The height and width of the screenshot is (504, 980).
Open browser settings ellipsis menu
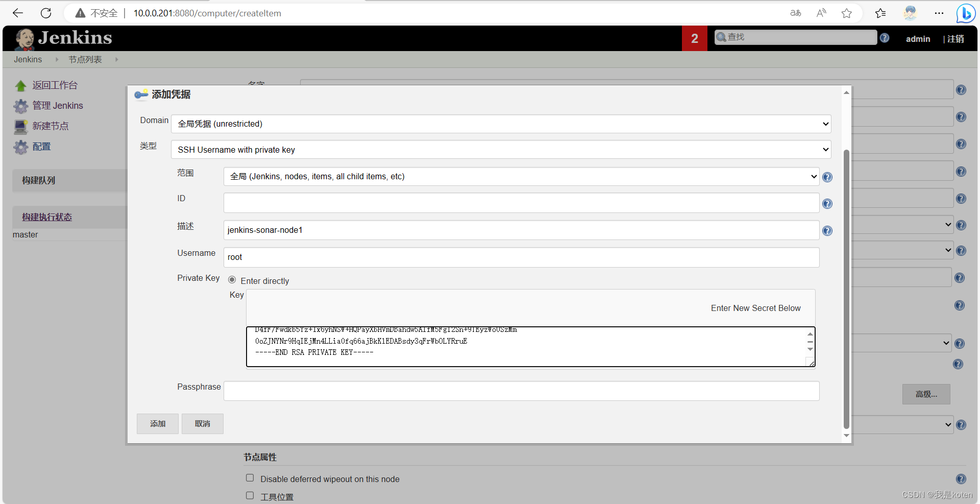939,13
